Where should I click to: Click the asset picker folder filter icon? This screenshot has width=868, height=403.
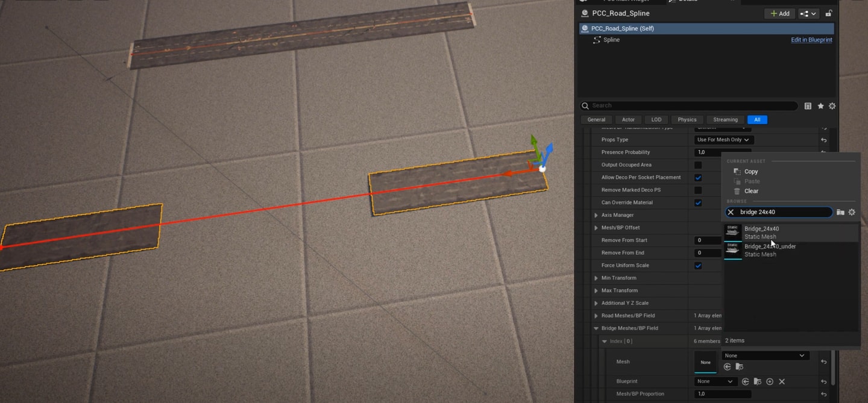point(840,212)
